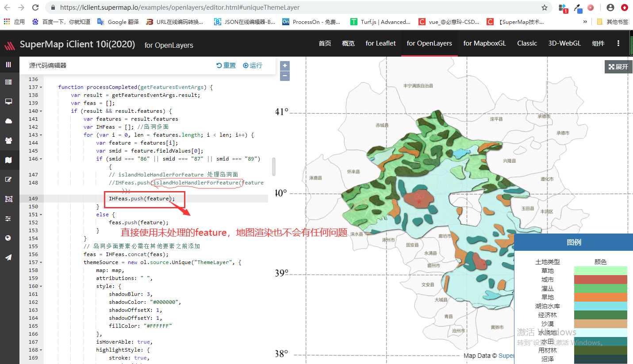
Task: Open the 其他书签 bookmarks folder
Action: [612, 22]
